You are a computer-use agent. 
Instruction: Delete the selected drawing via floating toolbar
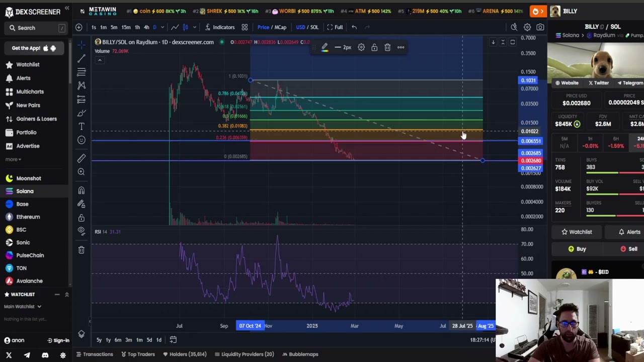click(x=387, y=47)
